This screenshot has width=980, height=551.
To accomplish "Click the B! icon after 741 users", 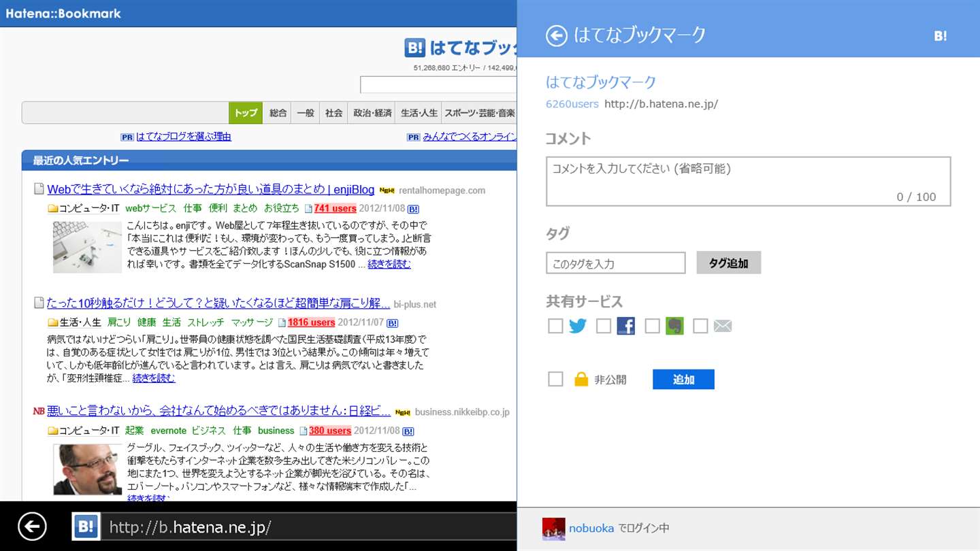I will click(x=413, y=209).
